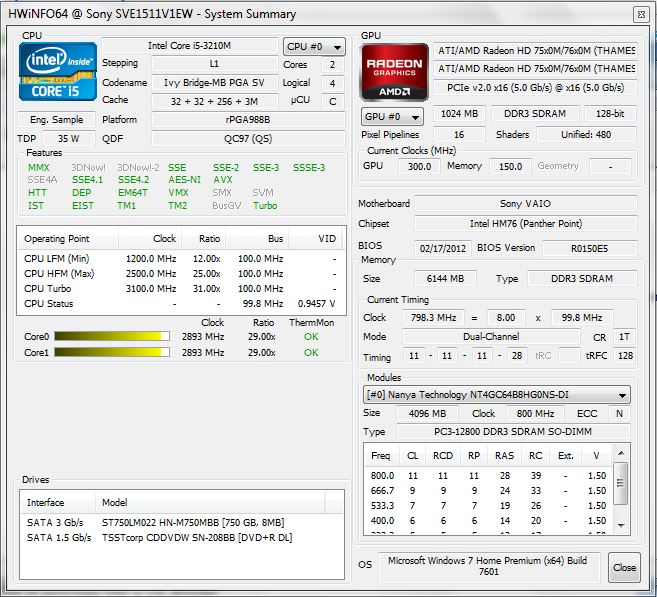
Task: Click the AMD Radeon Graphics logo
Action: [394, 72]
